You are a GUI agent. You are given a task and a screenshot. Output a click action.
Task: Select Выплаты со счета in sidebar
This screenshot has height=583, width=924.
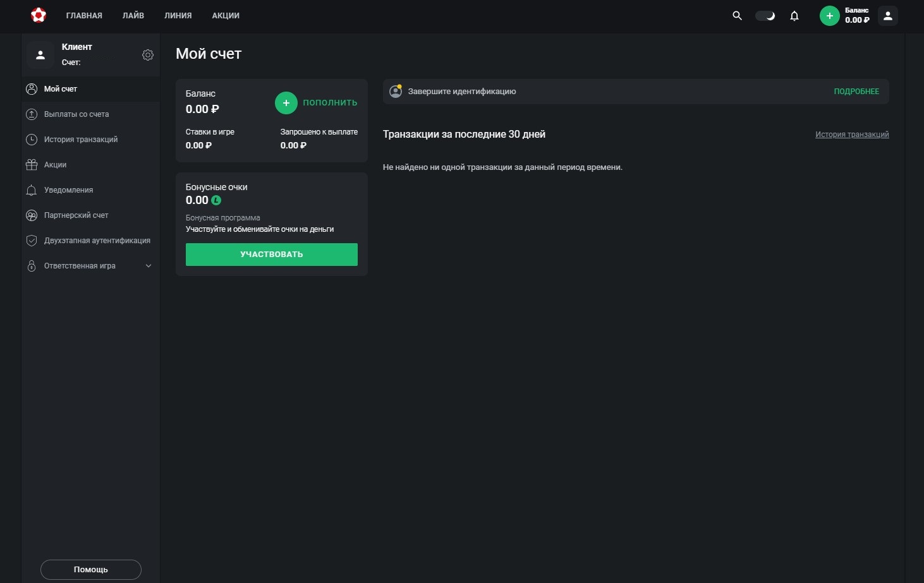point(76,114)
